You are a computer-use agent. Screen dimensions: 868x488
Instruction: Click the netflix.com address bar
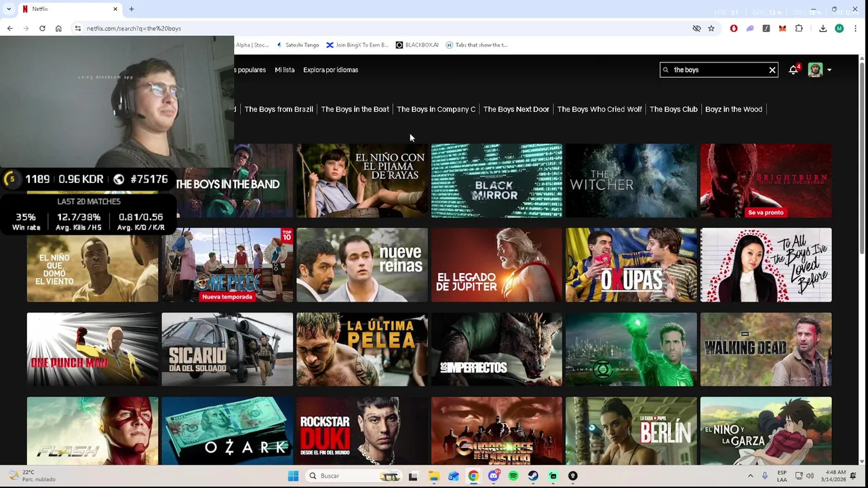(x=380, y=28)
